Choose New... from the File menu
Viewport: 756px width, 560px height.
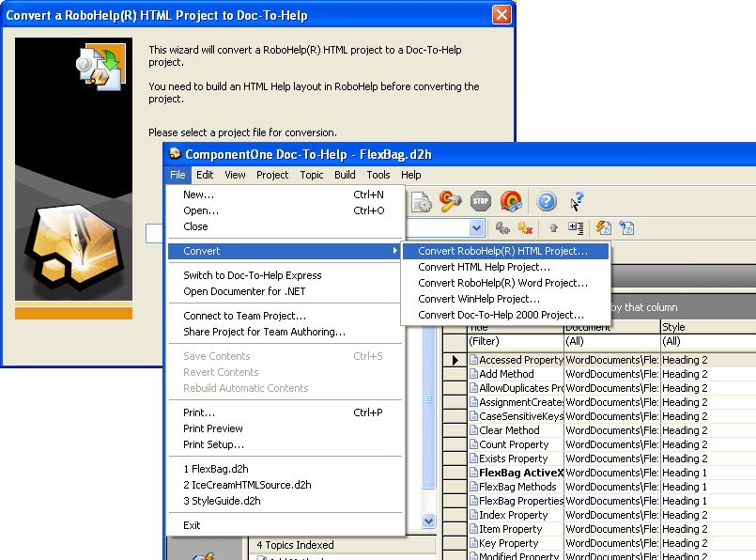coord(285,194)
